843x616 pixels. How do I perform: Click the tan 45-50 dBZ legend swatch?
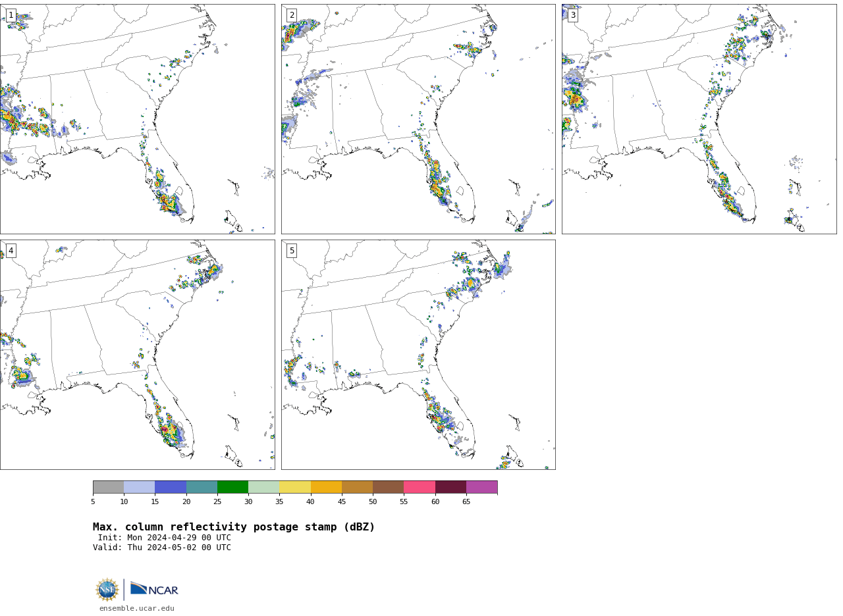click(357, 487)
